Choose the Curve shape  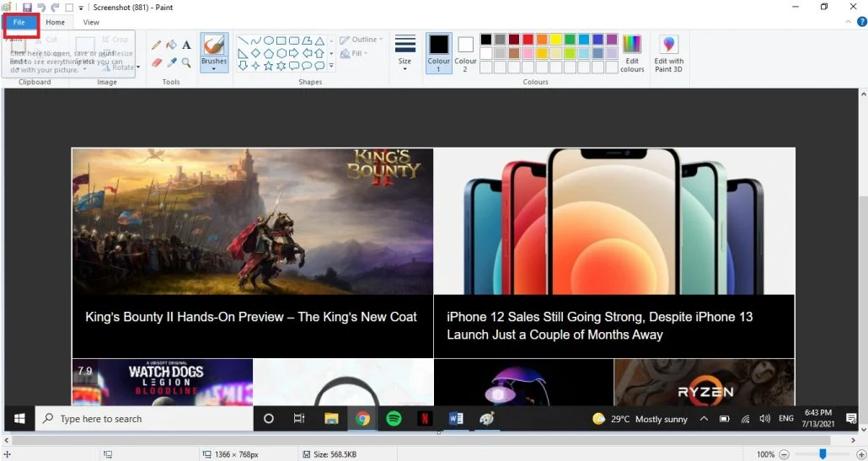point(255,41)
